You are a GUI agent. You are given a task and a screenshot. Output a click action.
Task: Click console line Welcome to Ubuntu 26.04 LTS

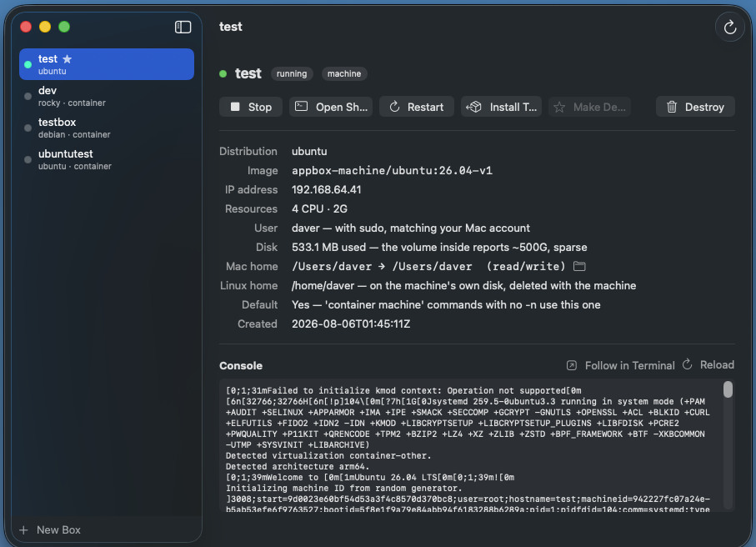pyautogui.click(x=370, y=478)
